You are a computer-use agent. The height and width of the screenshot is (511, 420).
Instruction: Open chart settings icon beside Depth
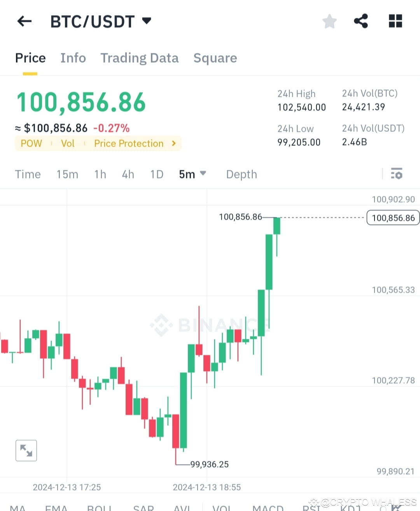[x=397, y=174]
